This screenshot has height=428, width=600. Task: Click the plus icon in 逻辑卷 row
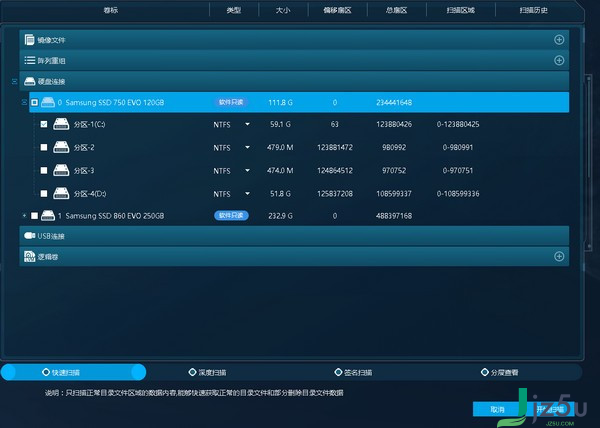coord(559,256)
